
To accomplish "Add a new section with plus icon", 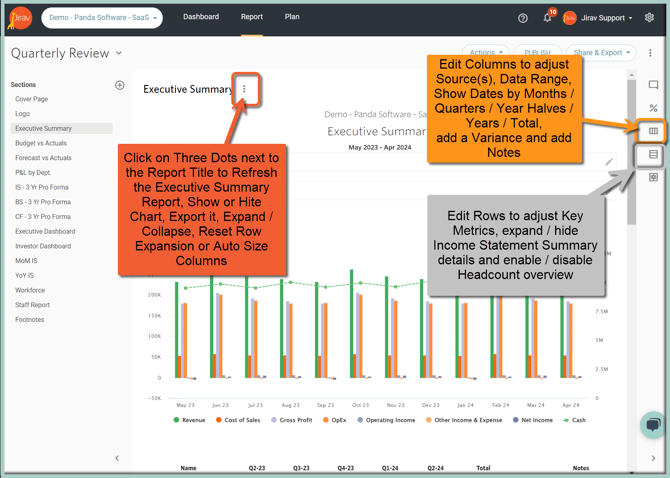I will pos(120,85).
